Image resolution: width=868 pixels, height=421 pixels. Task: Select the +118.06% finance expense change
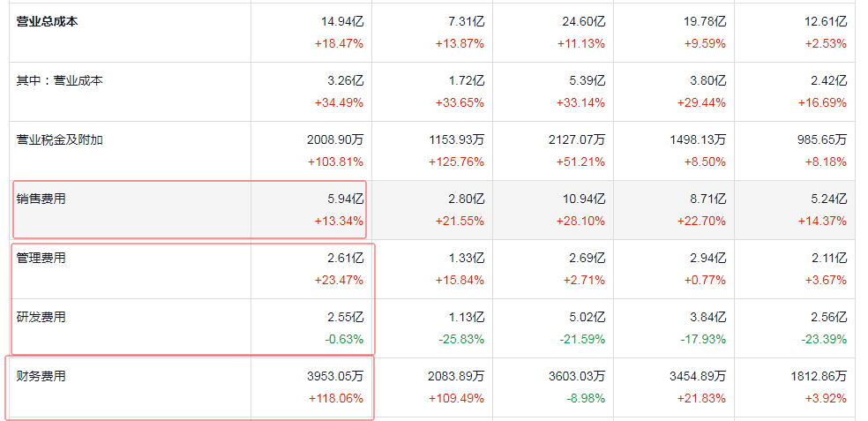click(335, 398)
